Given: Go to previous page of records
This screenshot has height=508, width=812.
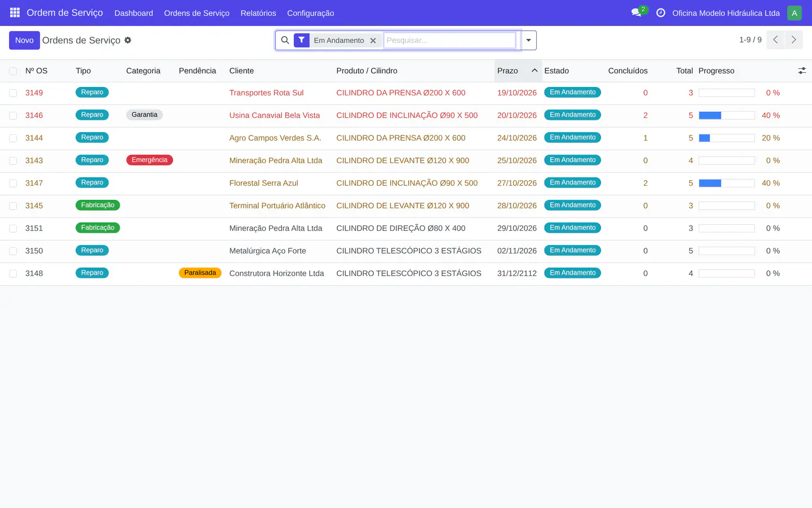Looking at the screenshot, I should tap(775, 40).
